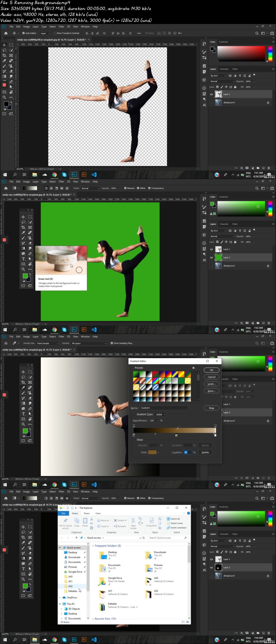Click the large icons view button in File Explorer status bar
This screenshot has height=644, width=276.
click(x=188, y=622)
